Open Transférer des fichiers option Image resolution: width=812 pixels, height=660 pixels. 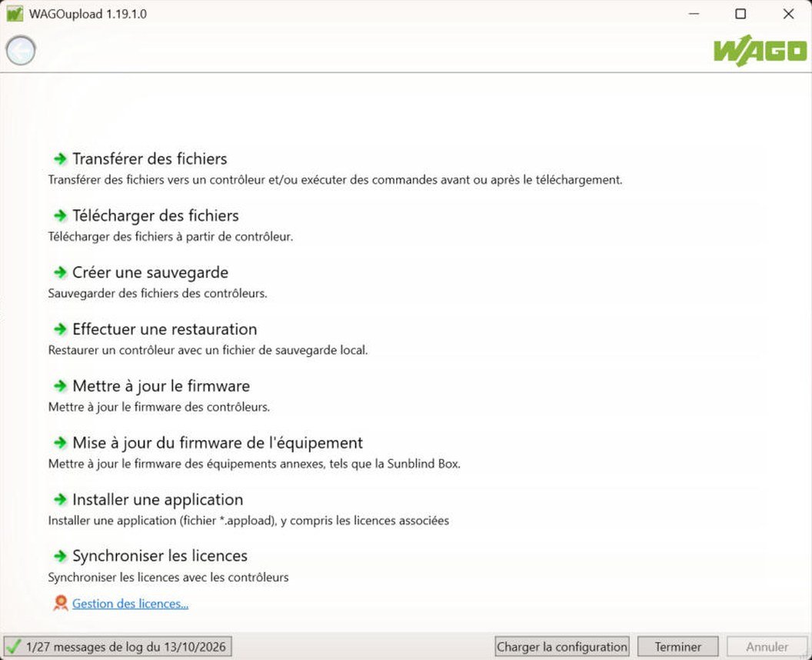tap(150, 158)
